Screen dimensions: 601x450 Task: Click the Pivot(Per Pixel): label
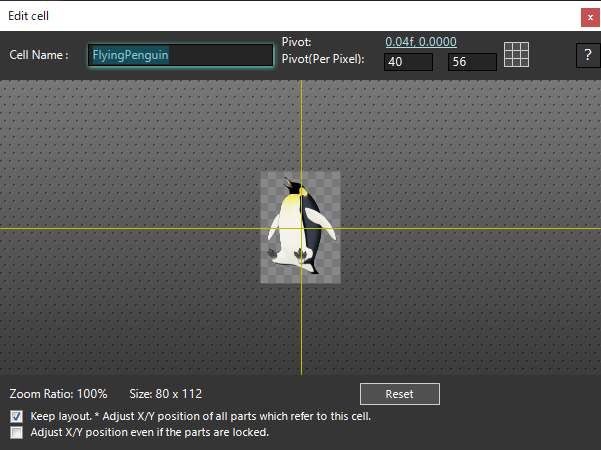tap(323, 59)
